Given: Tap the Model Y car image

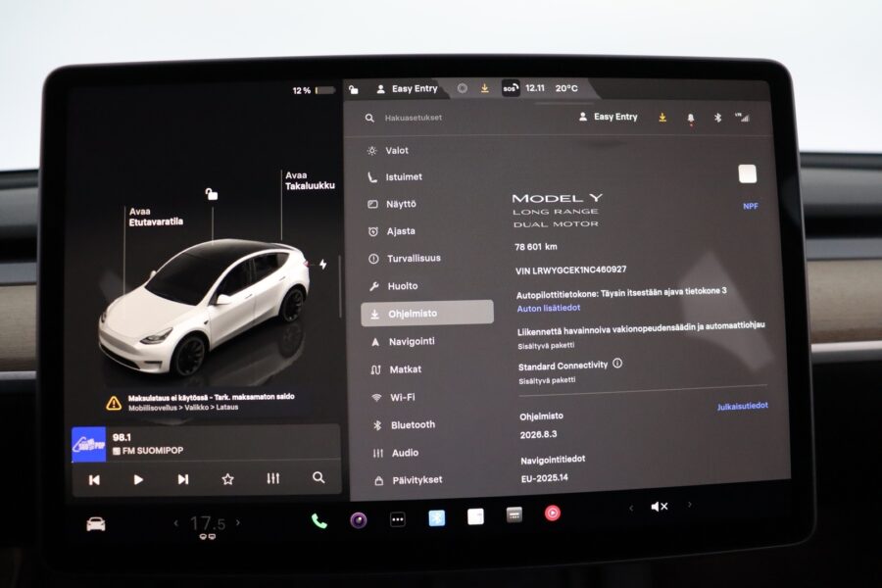Looking at the screenshot, I should (x=204, y=309).
